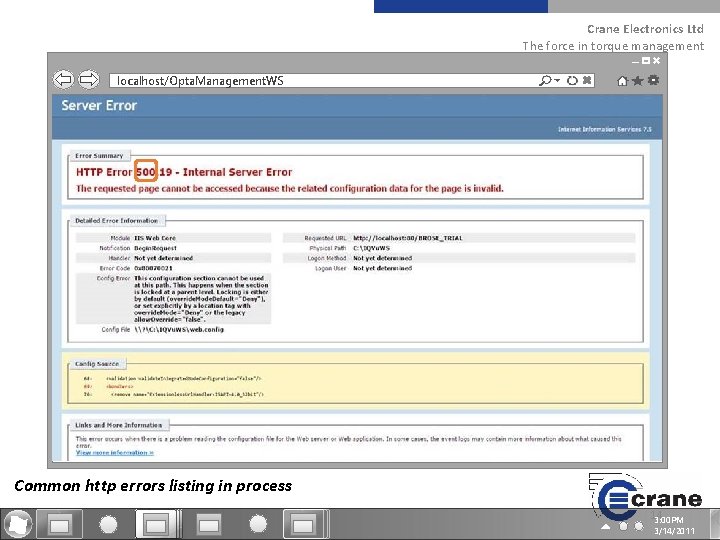Open the Windows Start orb
The image size is (720, 540).
pyautogui.click(x=17, y=524)
